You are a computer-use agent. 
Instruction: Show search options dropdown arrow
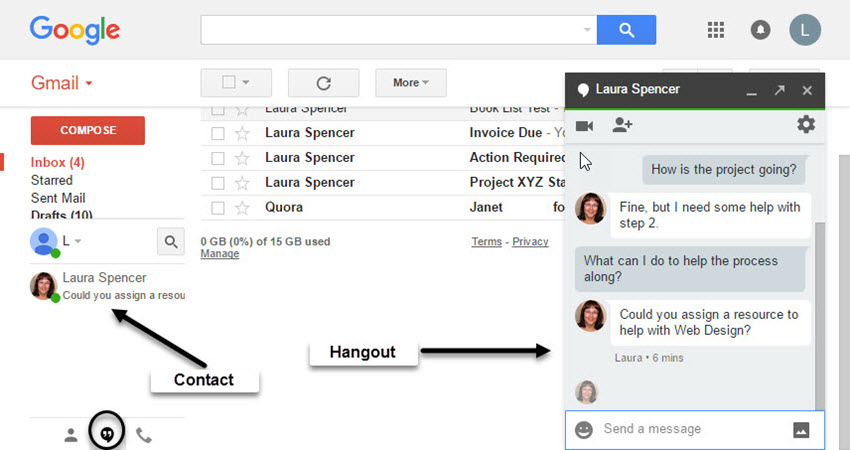587,30
